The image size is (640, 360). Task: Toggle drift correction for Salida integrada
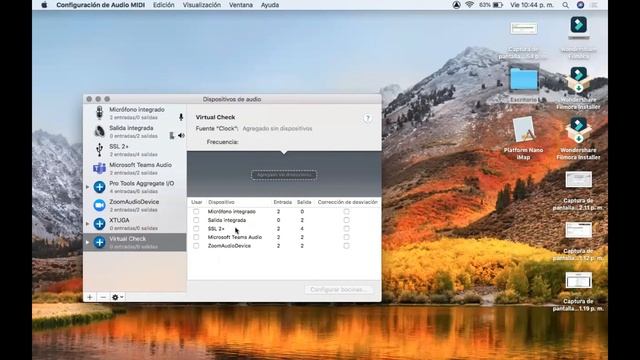coord(346,220)
